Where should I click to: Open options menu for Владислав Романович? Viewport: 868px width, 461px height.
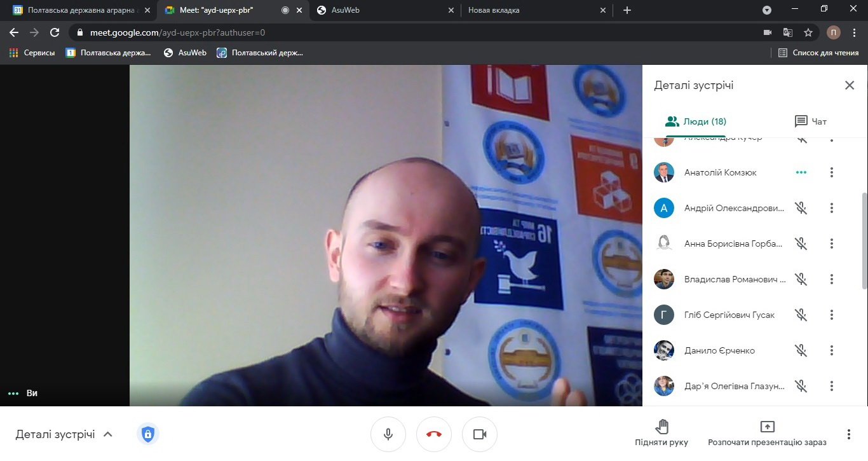pos(832,279)
